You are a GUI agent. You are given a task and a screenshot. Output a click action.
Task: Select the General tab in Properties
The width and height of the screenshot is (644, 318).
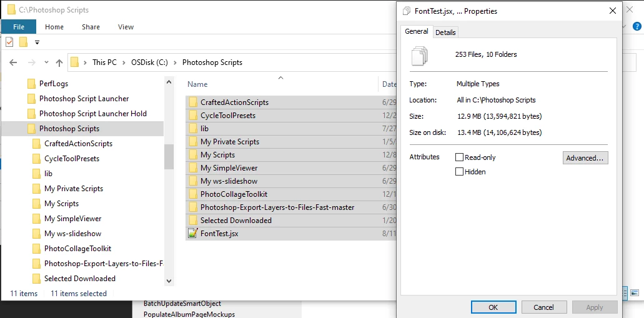(417, 31)
